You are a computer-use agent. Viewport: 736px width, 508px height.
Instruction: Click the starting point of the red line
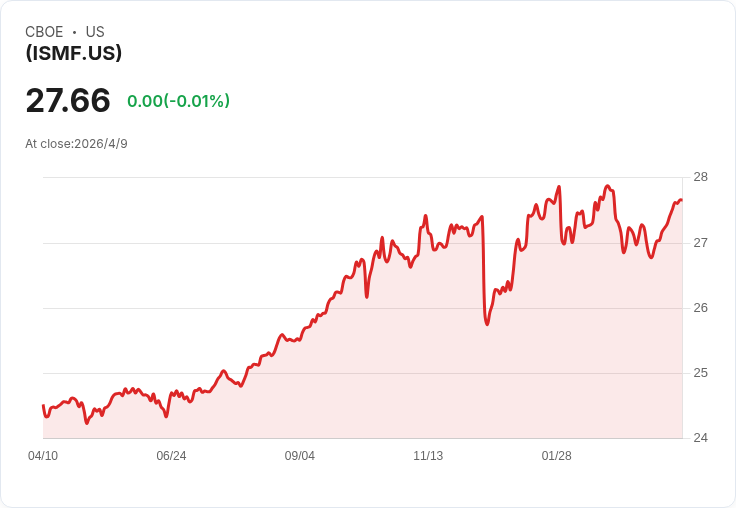click(43, 405)
